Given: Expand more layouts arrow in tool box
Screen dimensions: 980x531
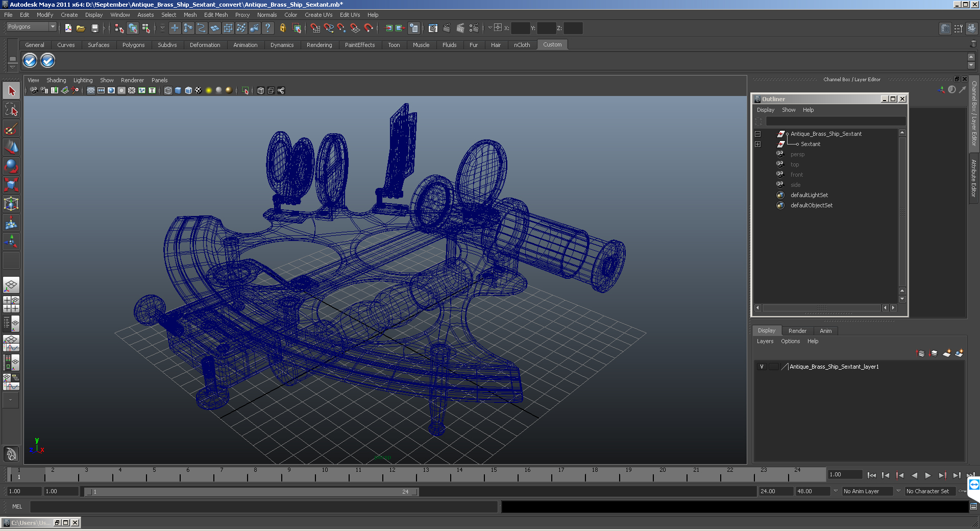Looking at the screenshot, I should (10, 400).
